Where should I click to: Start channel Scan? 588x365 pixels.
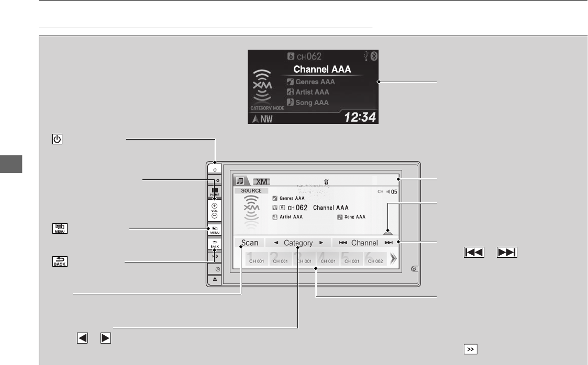(x=249, y=243)
